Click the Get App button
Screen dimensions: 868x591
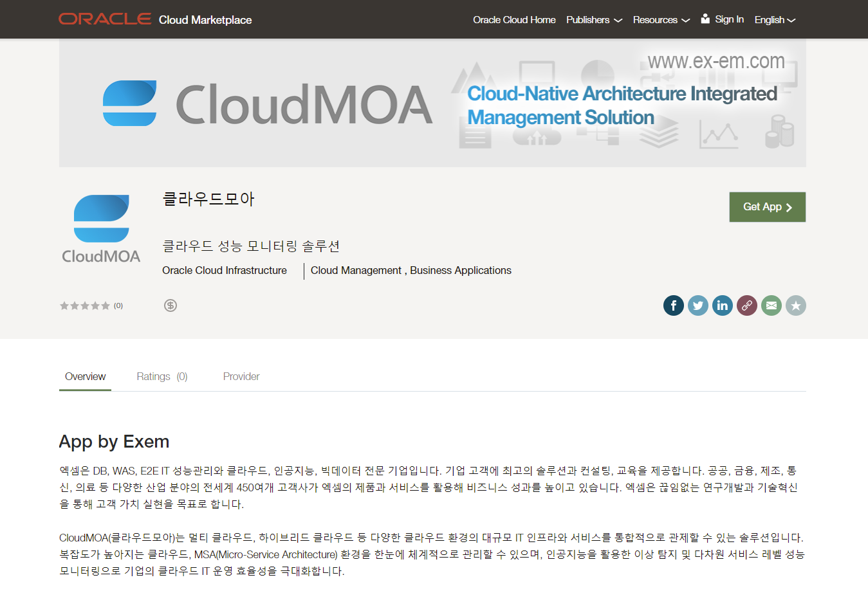pyautogui.click(x=767, y=207)
